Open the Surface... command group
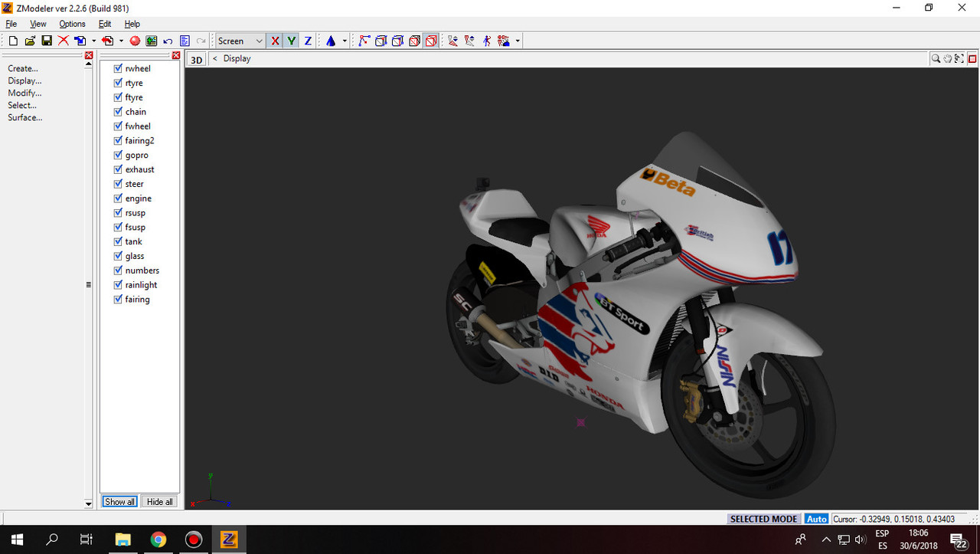Image resolution: width=980 pixels, height=554 pixels. tap(25, 117)
